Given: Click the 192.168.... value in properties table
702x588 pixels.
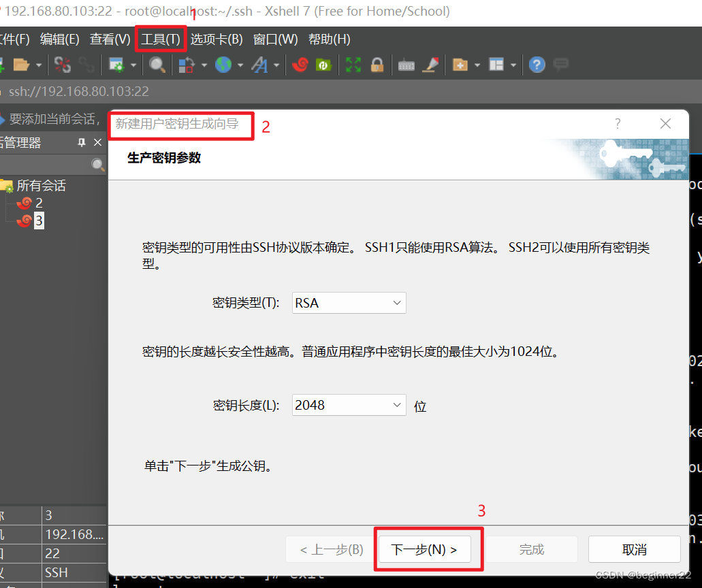Looking at the screenshot, I should click(74, 534).
